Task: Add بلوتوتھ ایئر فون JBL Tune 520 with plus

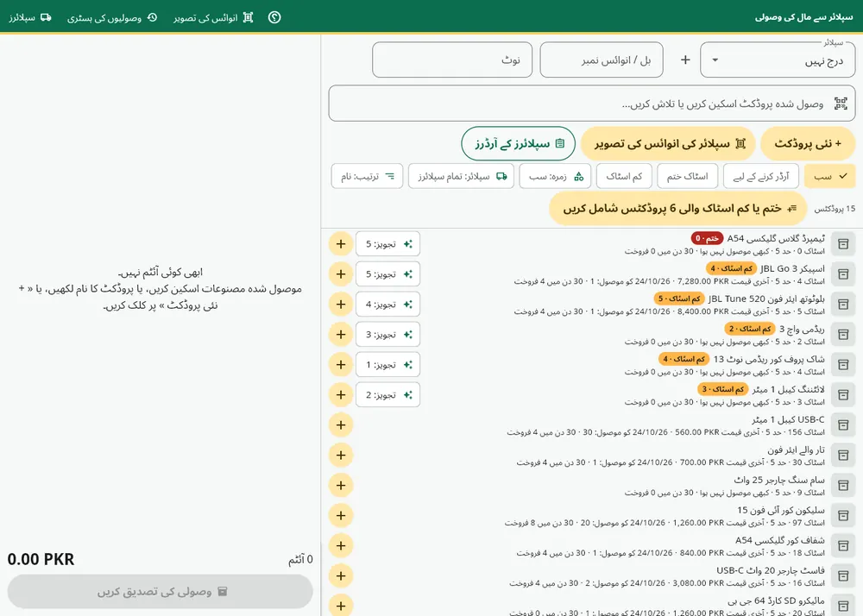Action: [x=341, y=305]
